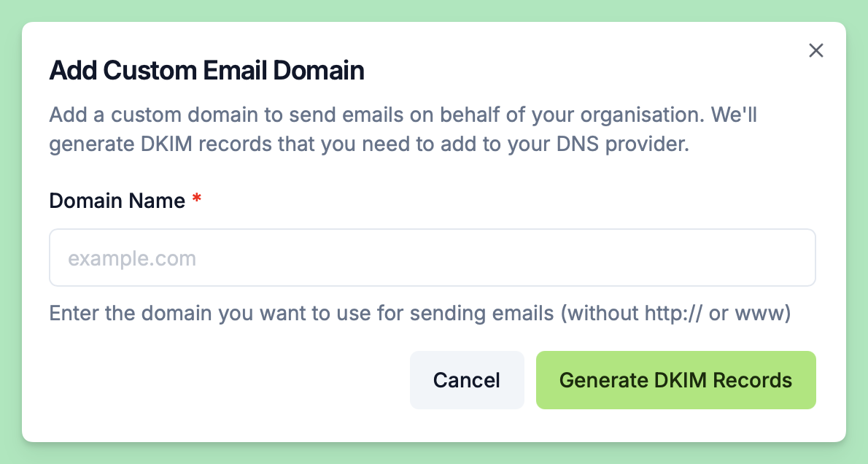Click the asterisk beside Domain Name
Screen dimensions: 868x464
196,200
